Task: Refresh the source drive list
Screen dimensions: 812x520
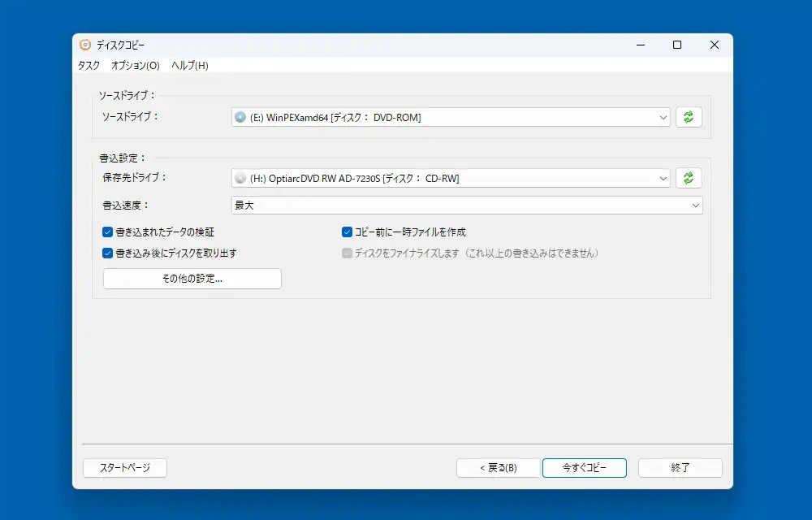Action: tap(689, 117)
